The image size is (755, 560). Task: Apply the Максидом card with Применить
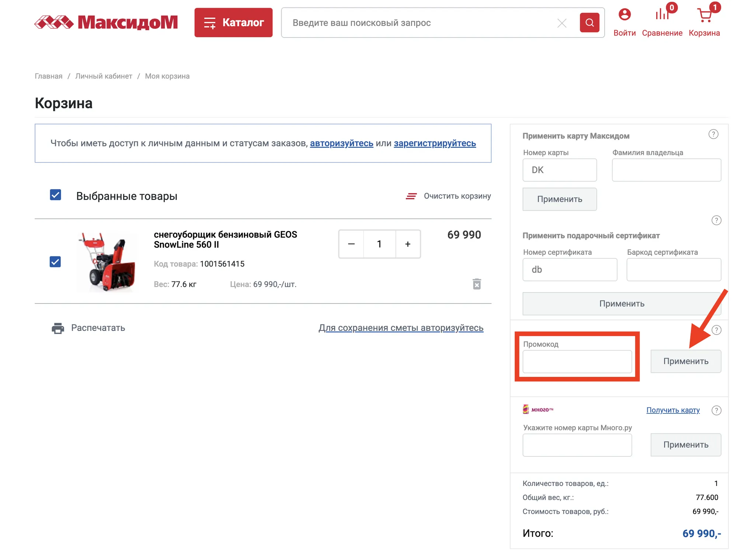click(560, 199)
